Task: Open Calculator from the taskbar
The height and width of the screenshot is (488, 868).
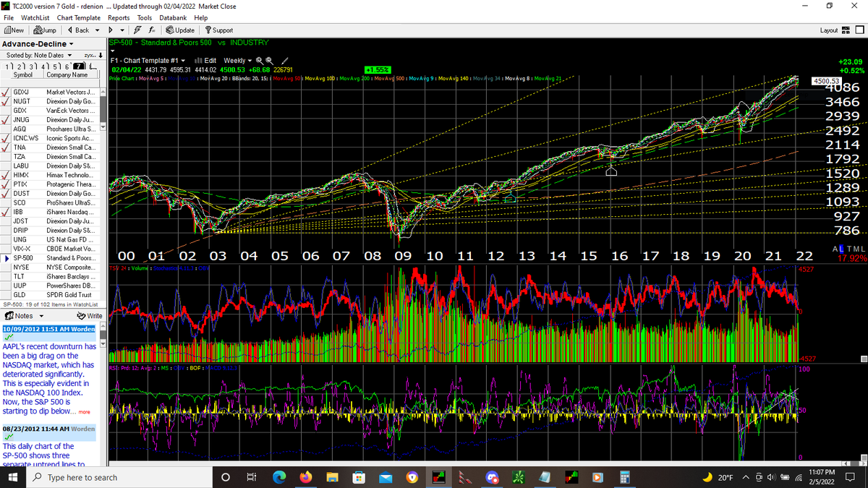Action: pos(624,477)
